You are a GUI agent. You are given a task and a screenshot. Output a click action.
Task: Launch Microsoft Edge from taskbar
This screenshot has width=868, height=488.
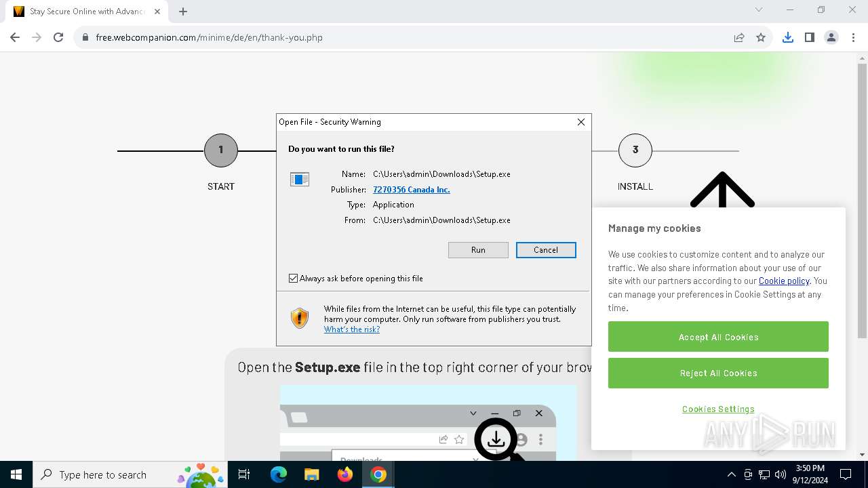click(x=279, y=474)
